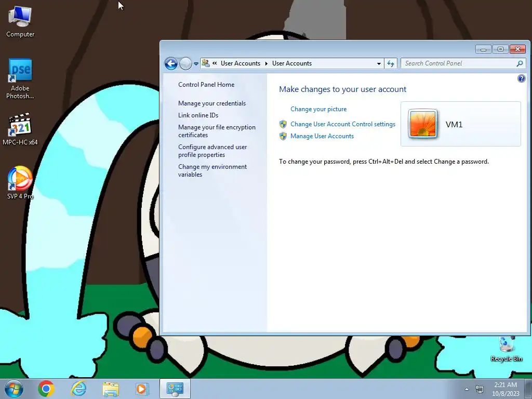Click the password change instruction text

tap(384, 162)
